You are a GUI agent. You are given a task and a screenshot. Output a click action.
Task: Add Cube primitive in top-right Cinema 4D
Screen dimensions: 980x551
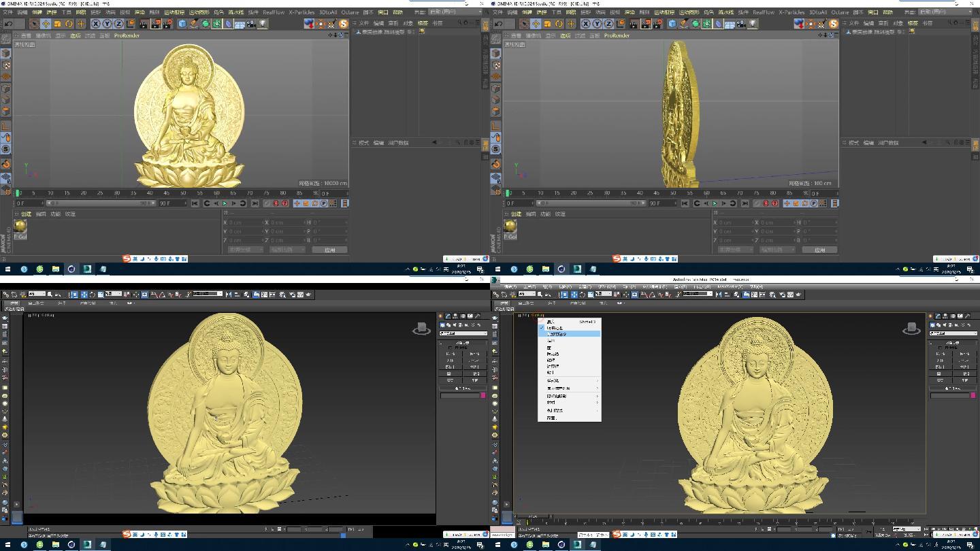(672, 24)
